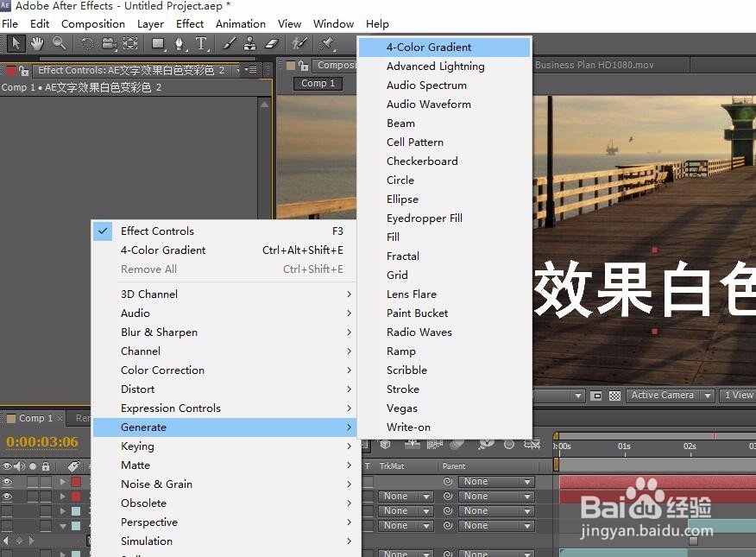Open Parent None dropdown for first layer

coord(496,481)
